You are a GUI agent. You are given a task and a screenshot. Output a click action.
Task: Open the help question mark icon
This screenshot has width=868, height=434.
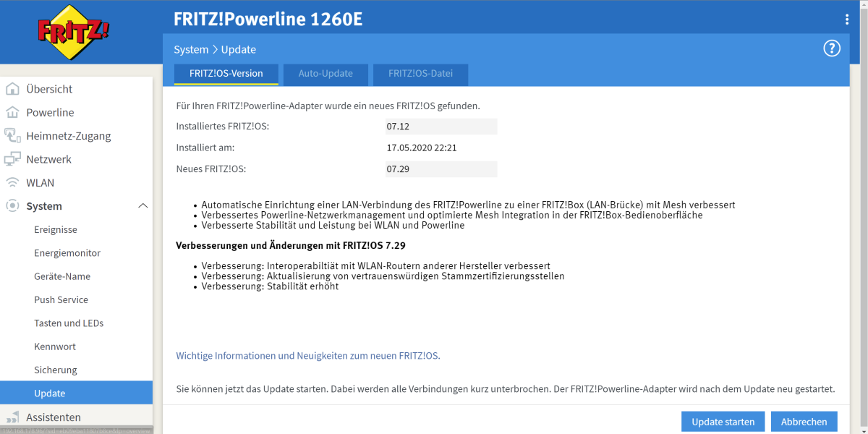[x=832, y=48]
